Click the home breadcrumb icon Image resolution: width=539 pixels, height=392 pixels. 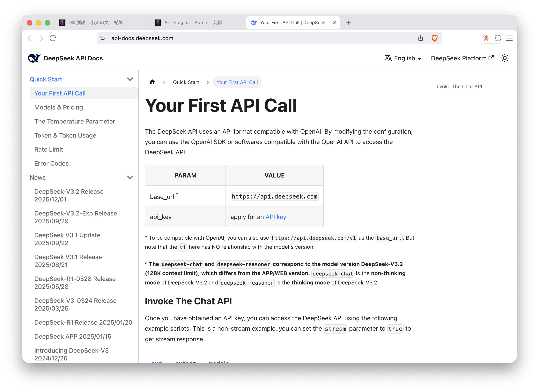pos(152,82)
